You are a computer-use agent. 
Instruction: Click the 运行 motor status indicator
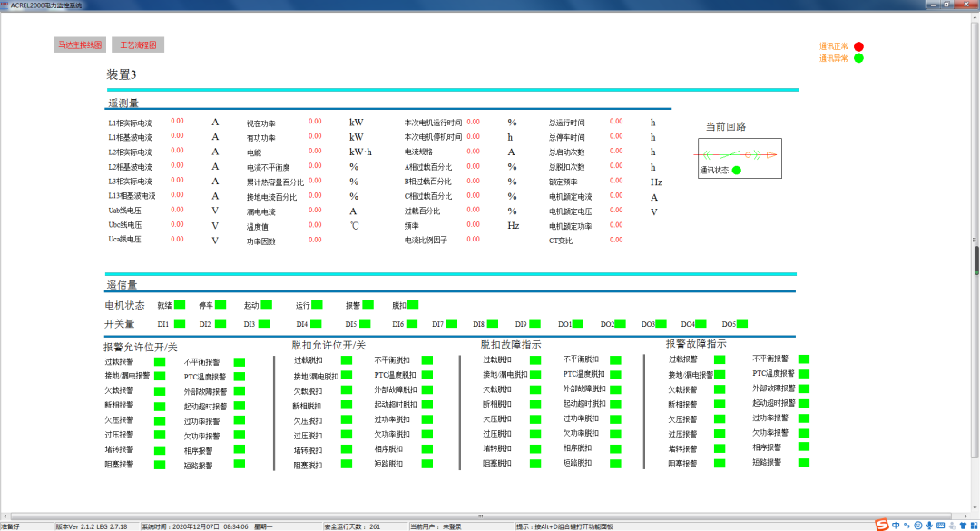pos(318,305)
